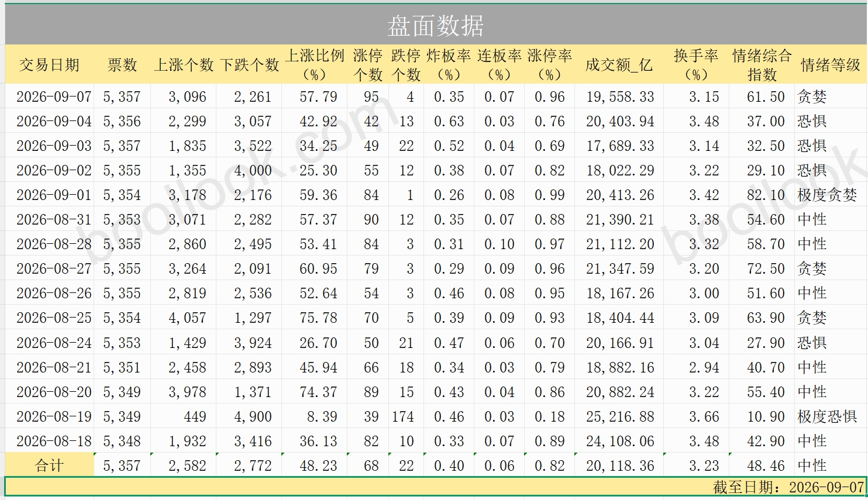The image size is (868, 500).
Task: Select the 交易日期 column header
Action: (49, 65)
